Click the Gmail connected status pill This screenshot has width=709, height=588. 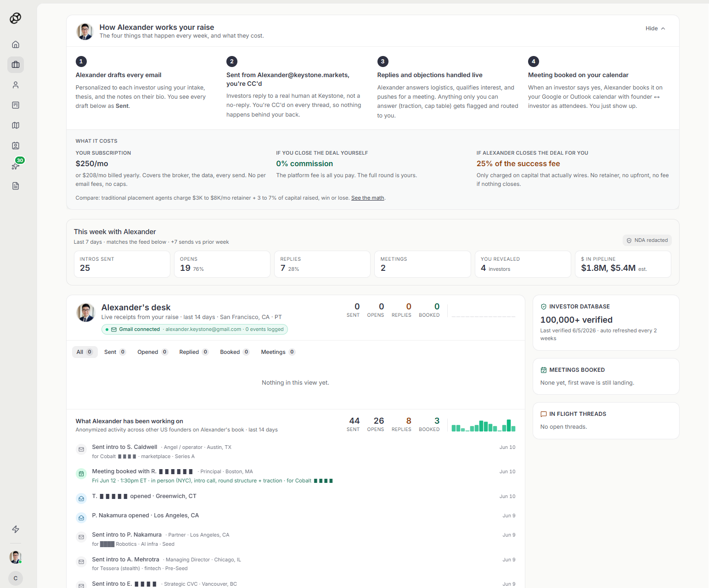click(195, 329)
